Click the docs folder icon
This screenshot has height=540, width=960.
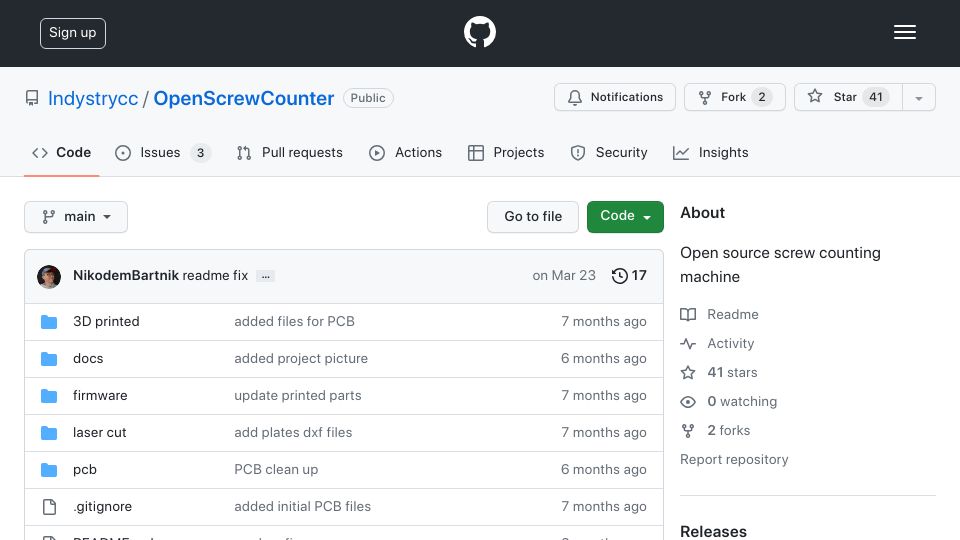pos(49,359)
